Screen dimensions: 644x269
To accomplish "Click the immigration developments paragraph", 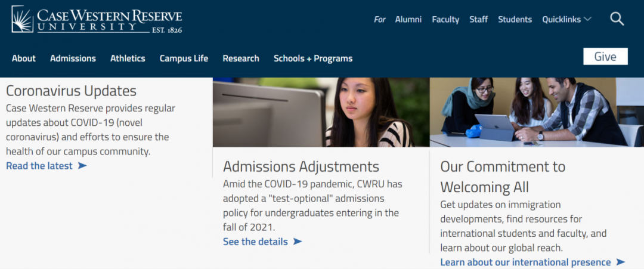I will click(524, 226).
